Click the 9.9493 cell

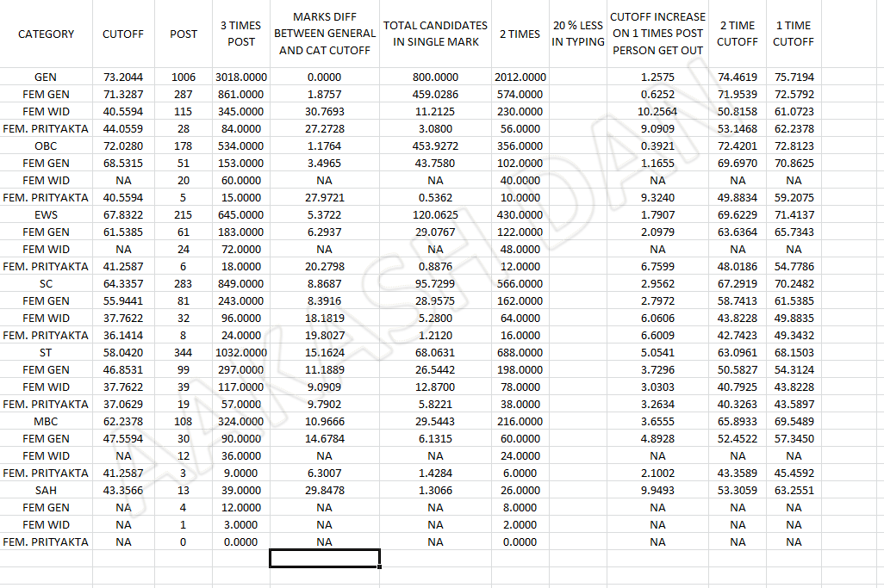[x=657, y=490]
